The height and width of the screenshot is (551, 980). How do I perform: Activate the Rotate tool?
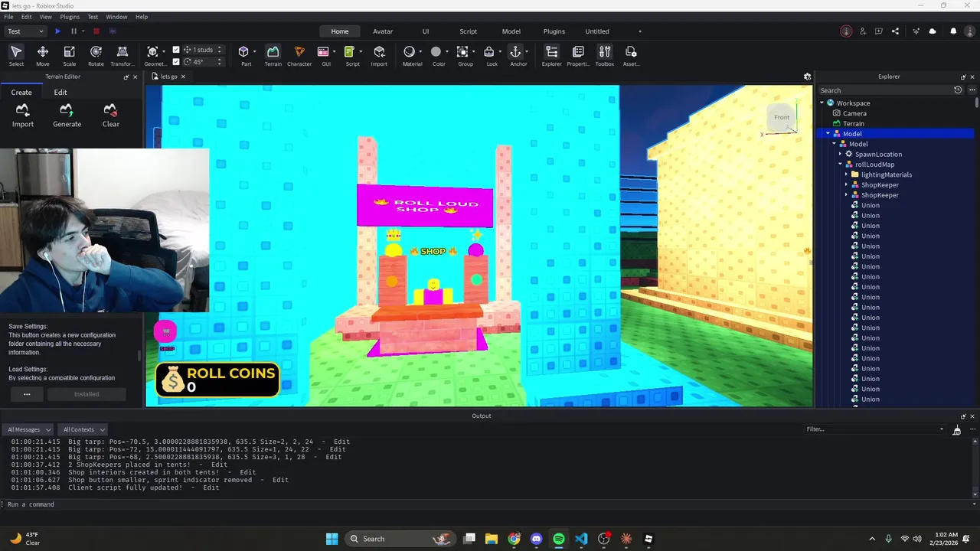(x=96, y=55)
